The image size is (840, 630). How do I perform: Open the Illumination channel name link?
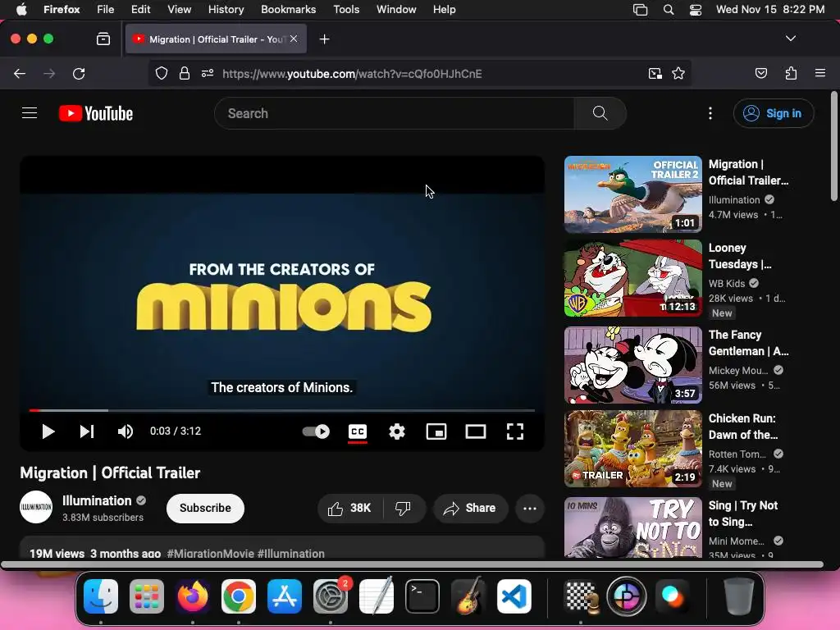pyautogui.click(x=97, y=500)
